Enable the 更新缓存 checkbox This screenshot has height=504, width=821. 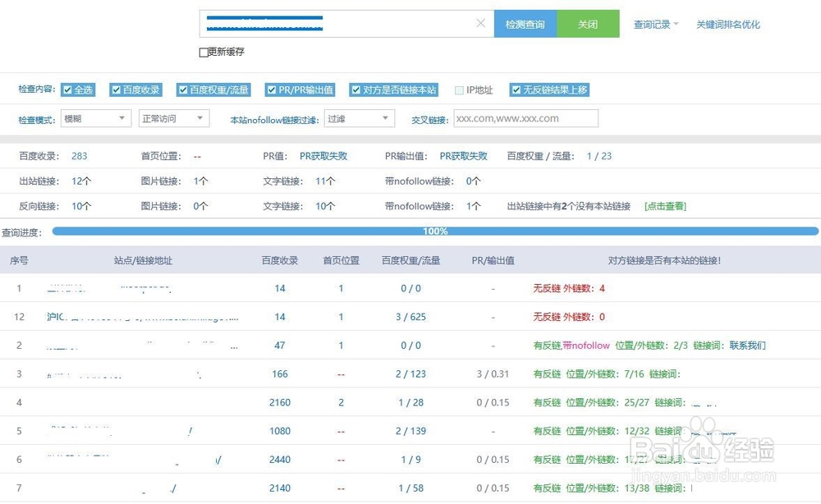201,52
